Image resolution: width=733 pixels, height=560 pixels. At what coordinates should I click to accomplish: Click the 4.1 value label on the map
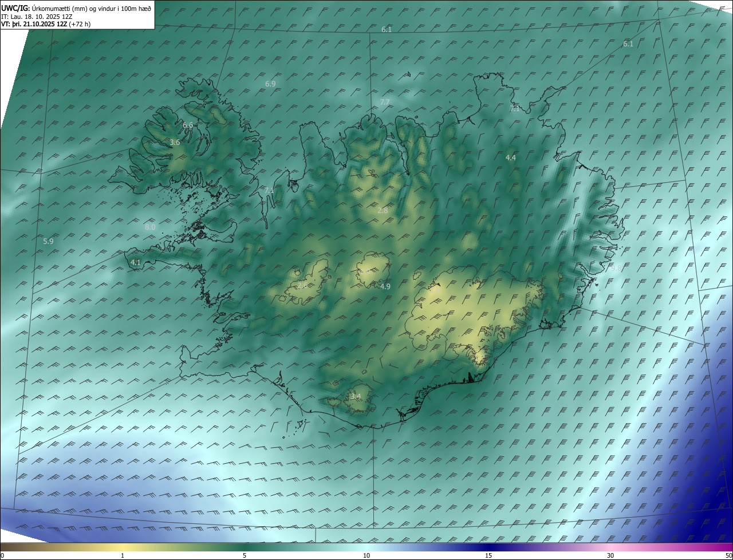[x=135, y=263]
